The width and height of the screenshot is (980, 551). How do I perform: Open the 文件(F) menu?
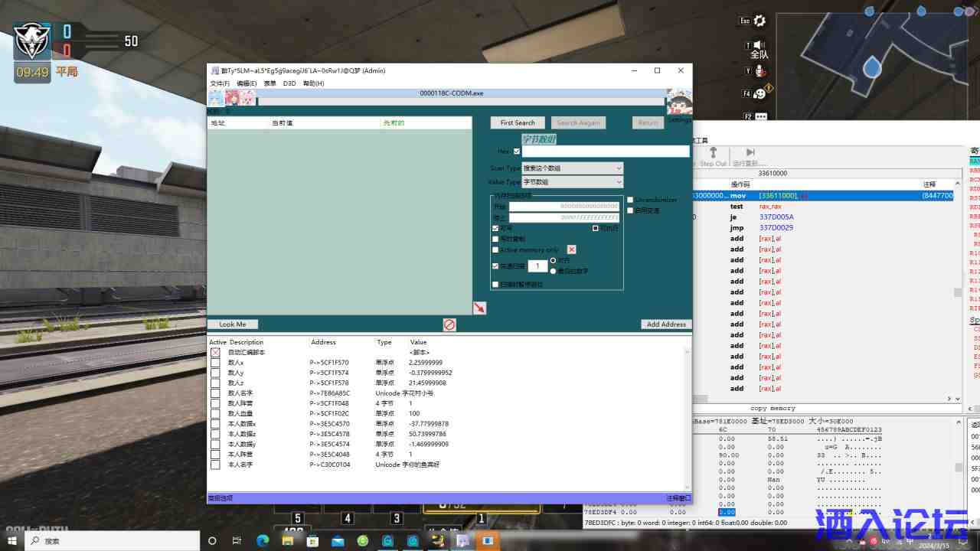(220, 83)
